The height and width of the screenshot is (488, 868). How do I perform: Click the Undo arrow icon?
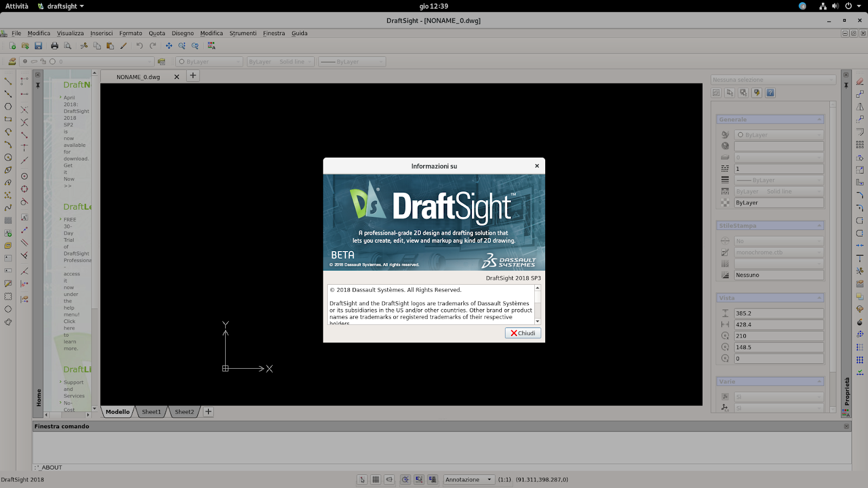139,46
